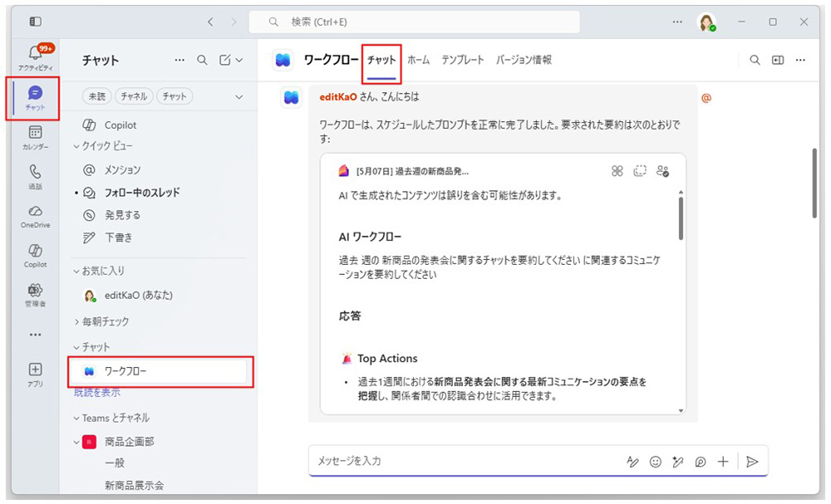This screenshot has width=831, height=504.
Task: Search chats with the magnifier icon in chat list
Action: (202, 61)
